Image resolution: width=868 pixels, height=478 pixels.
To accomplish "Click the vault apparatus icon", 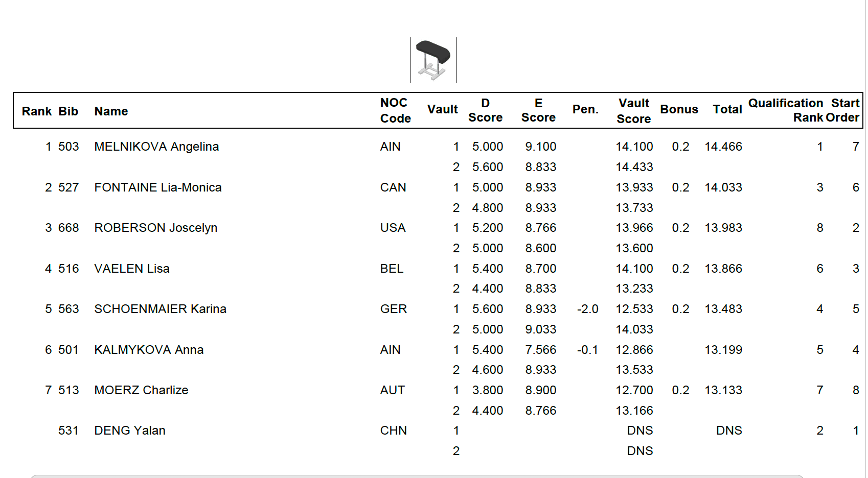I will click(x=433, y=60).
